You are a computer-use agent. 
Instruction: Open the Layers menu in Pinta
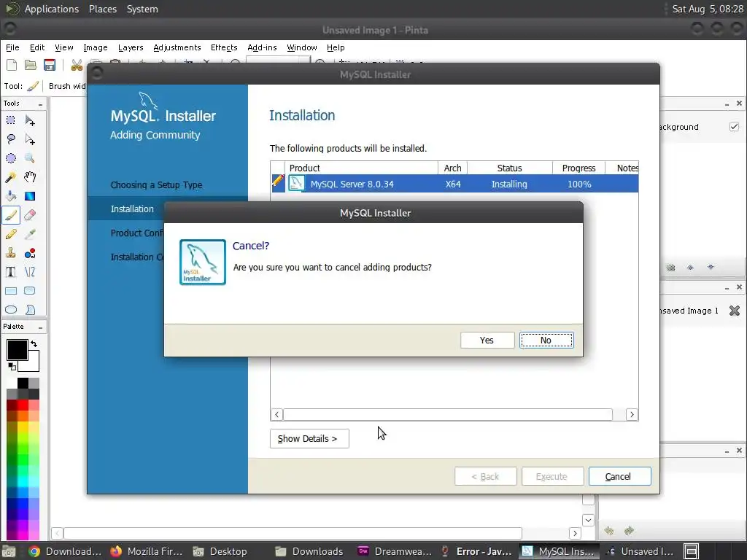[x=131, y=47]
